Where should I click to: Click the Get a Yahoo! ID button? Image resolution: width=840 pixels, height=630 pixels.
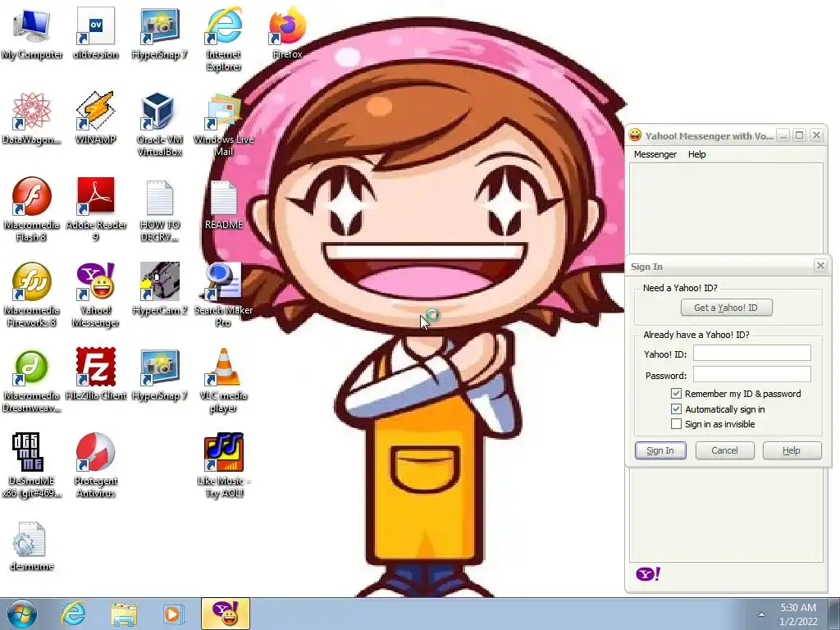coord(726,308)
